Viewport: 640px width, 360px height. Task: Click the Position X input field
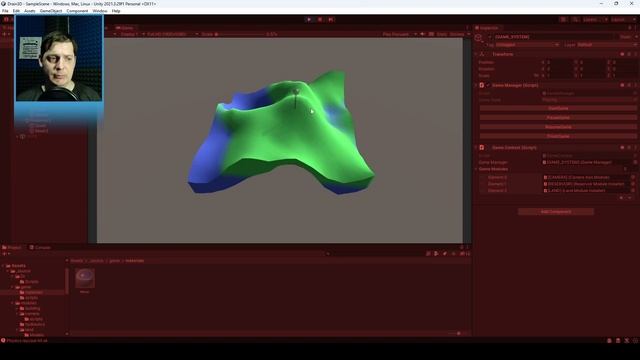click(x=559, y=62)
